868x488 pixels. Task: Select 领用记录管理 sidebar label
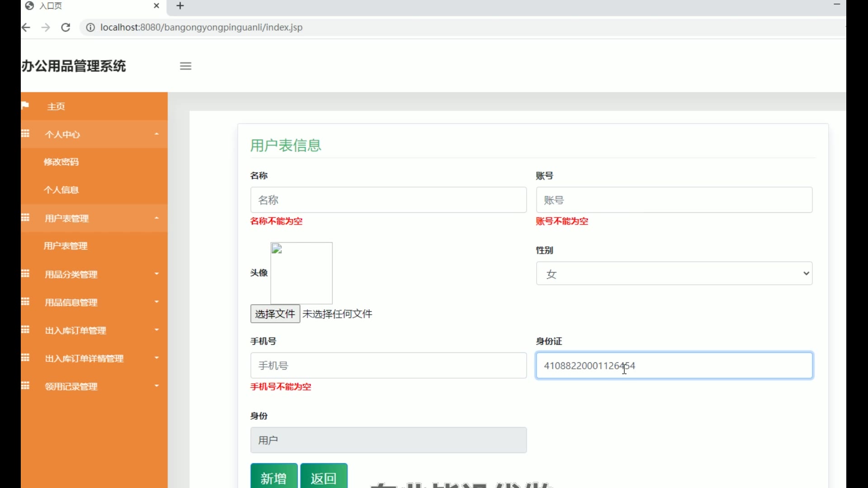tap(71, 386)
